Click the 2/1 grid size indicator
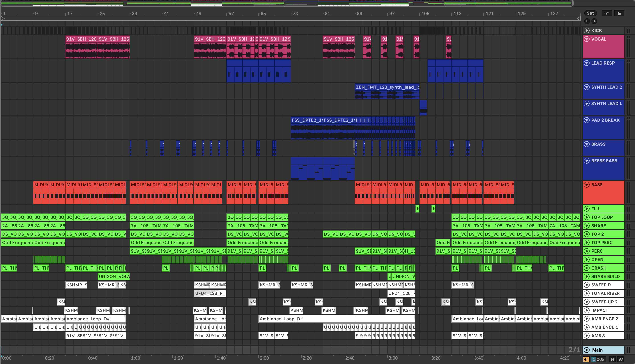The width and height of the screenshot is (635, 364). 574,350
